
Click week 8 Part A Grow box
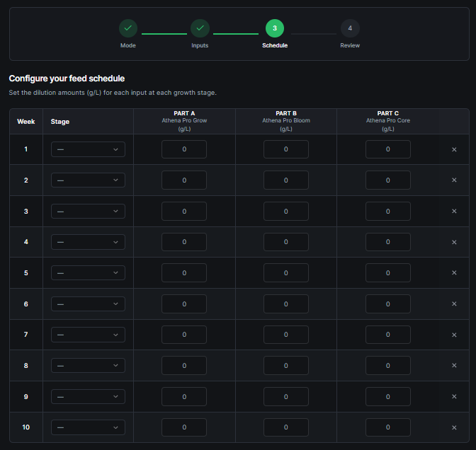[x=184, y=365]
